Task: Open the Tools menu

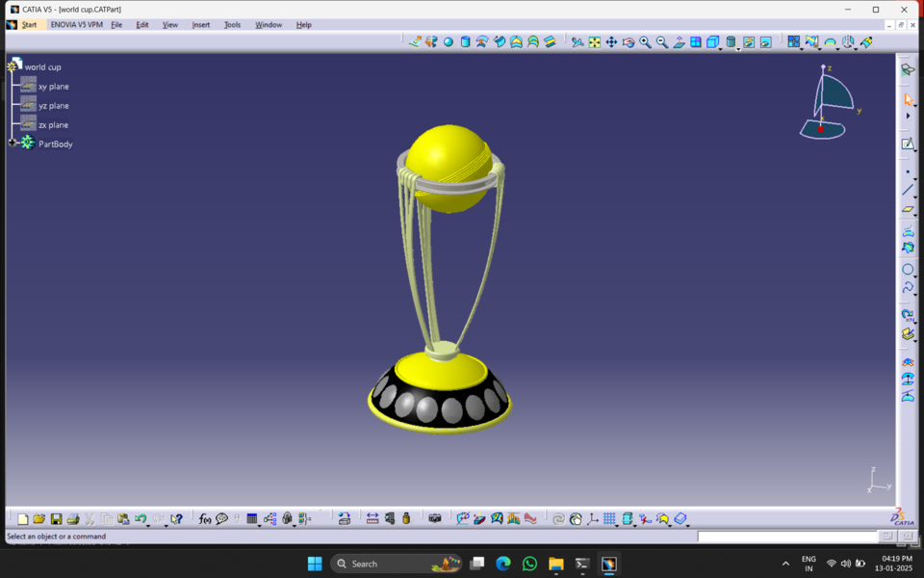Action: tap(231, 25)
